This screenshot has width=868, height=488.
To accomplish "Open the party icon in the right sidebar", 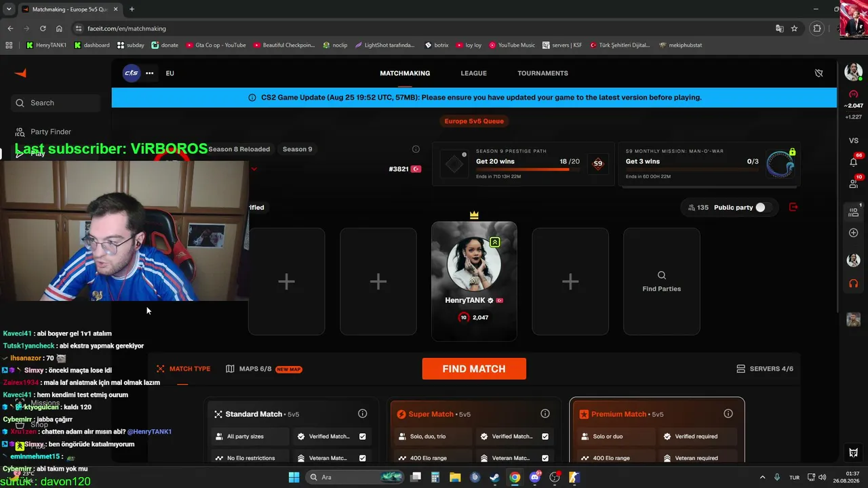I will (x=854, y=212).
